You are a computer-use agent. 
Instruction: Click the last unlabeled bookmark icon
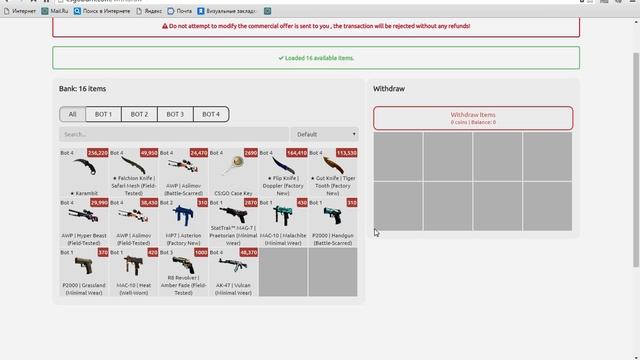coord(267,11)
